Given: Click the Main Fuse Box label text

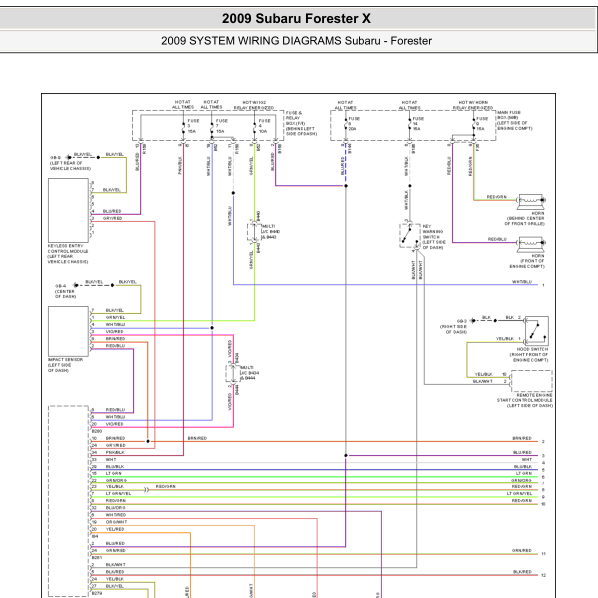Looking at the screenshot, I should 514,121.
